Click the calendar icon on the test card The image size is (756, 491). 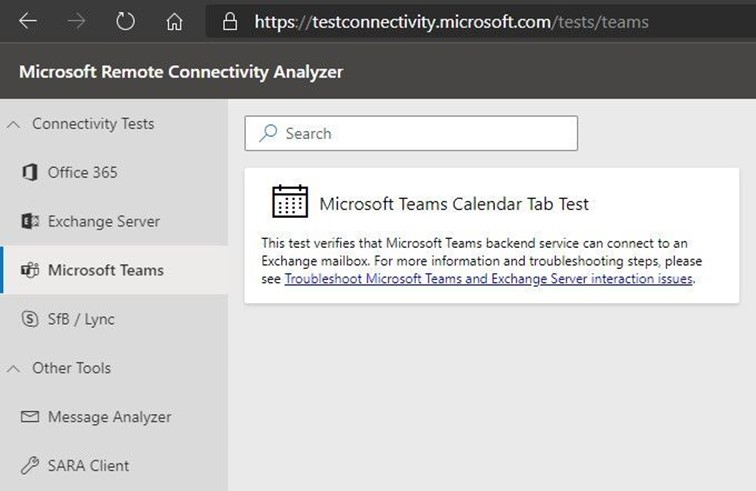(x=290, y=202)
